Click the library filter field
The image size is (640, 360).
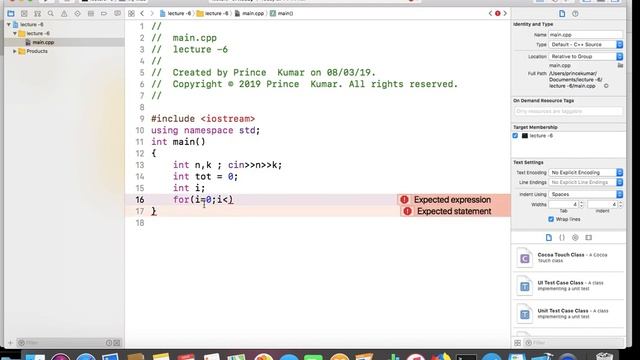(x=574, y=343)
